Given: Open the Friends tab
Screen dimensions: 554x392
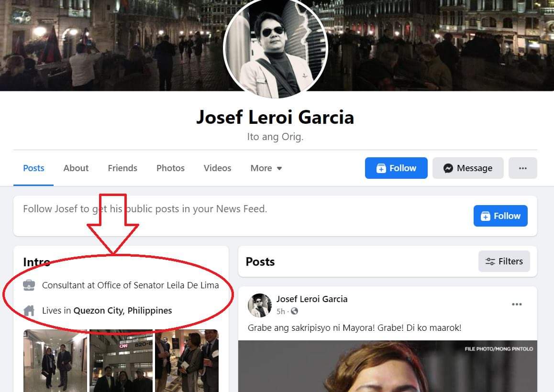Looking at the screenshot, I should point(122,168).
